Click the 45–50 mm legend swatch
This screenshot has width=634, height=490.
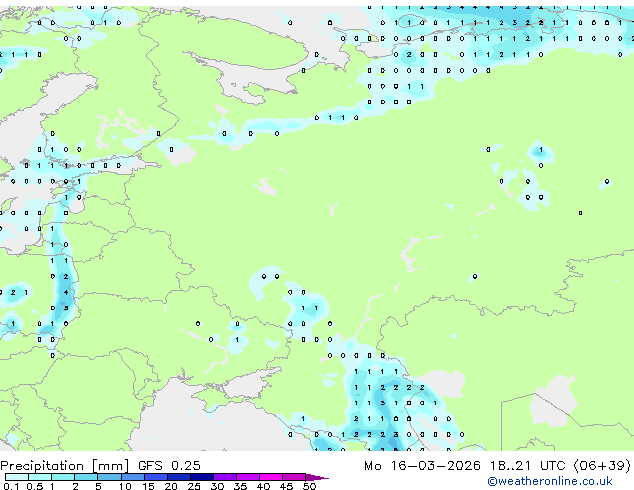coord(294,477)
